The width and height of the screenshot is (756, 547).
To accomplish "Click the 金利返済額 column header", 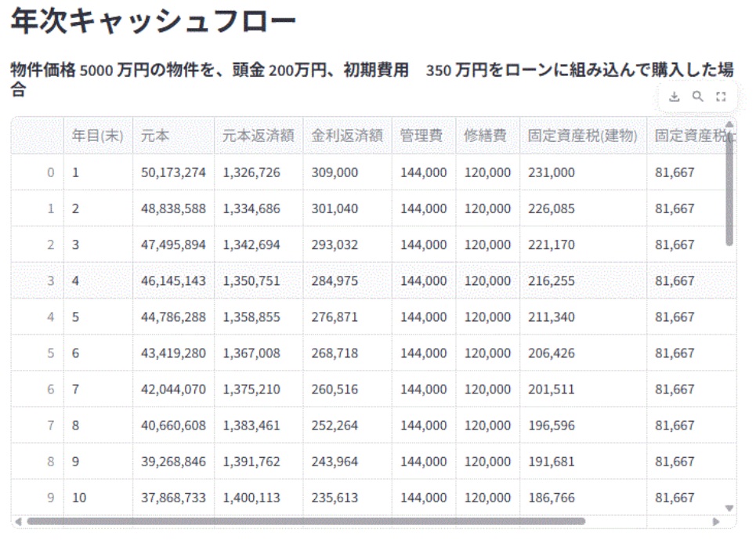I will 347,136.
